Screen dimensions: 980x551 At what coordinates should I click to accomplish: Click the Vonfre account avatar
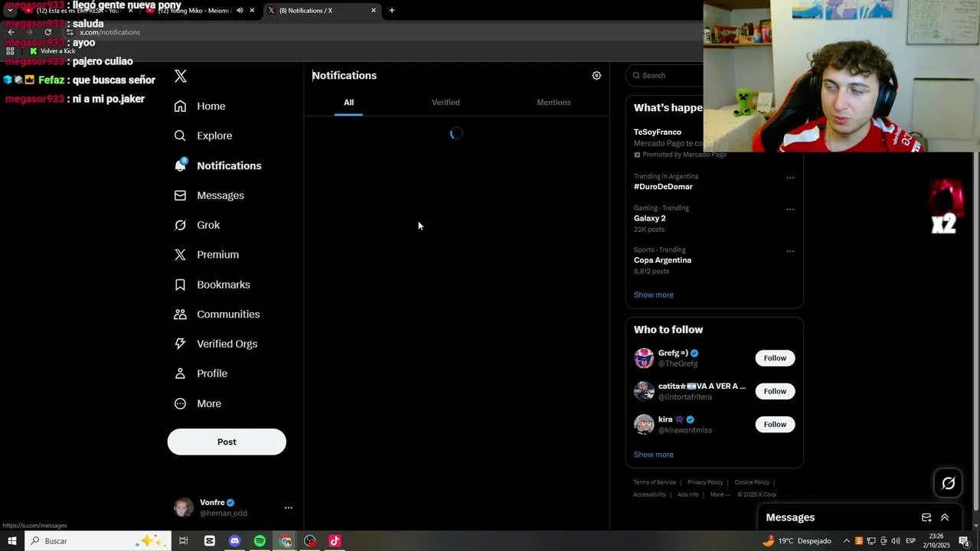click(x=184, y=507)
